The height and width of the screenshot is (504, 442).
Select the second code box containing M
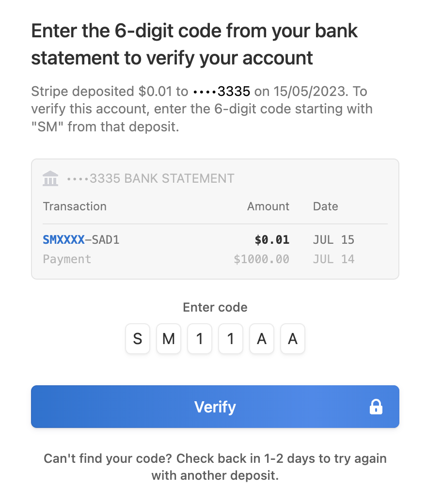[169, 339]
